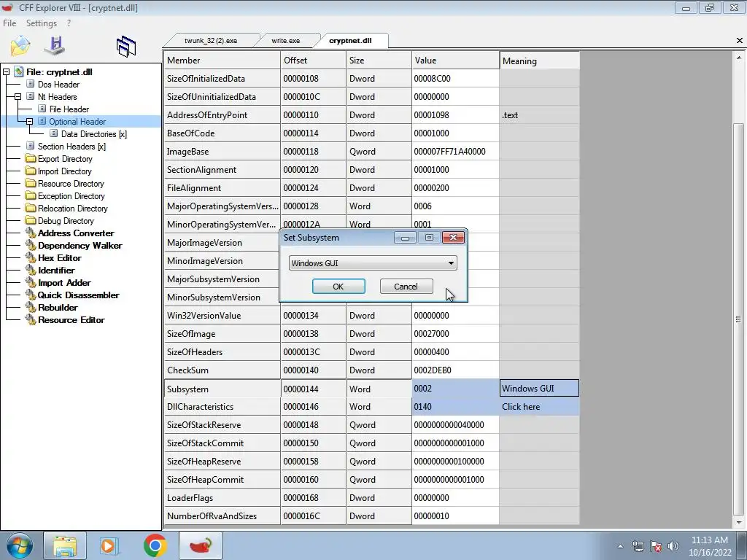
Task: Cancel the Set Subsystem dialog
Action: click(x=406, y=286)
